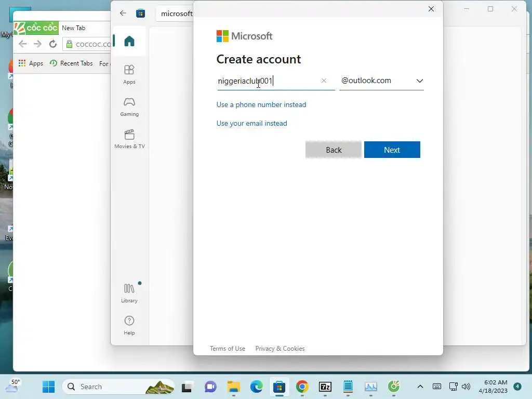Open Terms of Use link
The image size is (532, 399).
228,349
